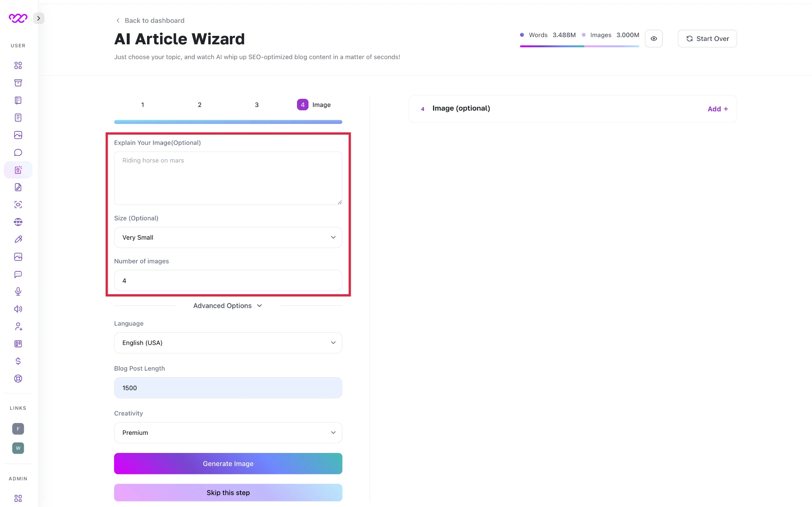
Task: Select the step 4 Image tab
Action: click(x=314, y=105)
